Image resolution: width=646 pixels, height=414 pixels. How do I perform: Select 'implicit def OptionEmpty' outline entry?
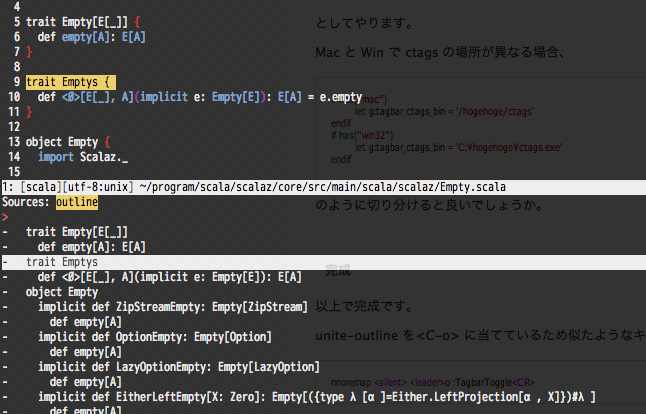click(155, 337)
